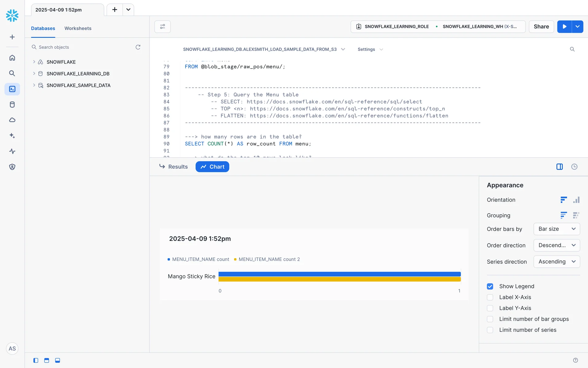Open the Home icon in sidebar
Viewport: 588px width, 368px height.
(12, 58)
